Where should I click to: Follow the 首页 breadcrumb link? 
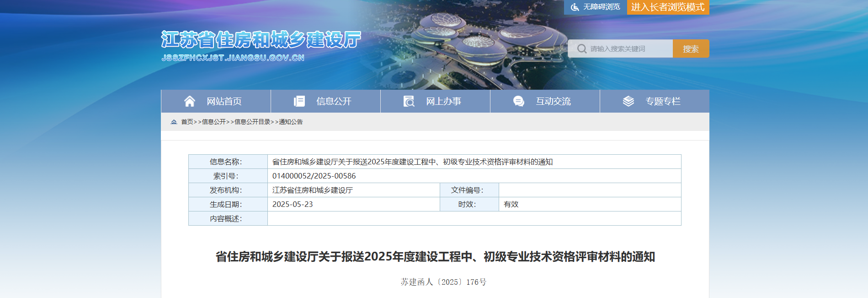187,122
